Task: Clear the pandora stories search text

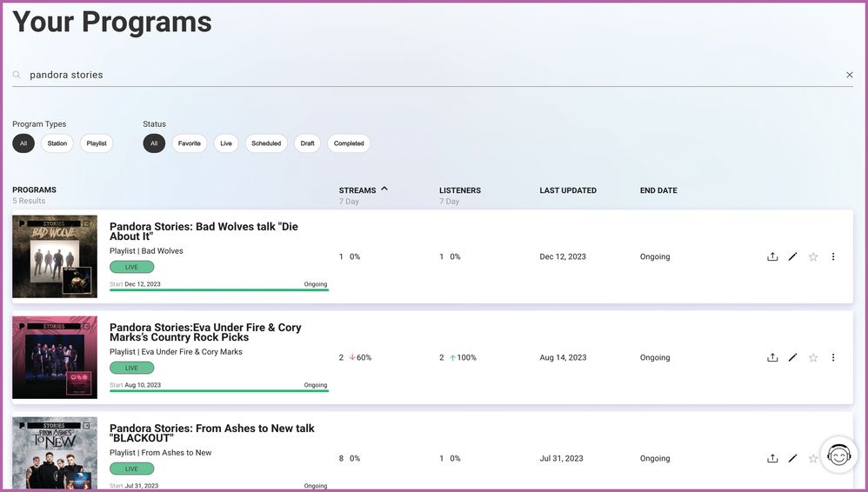Action: coord(850,76)
